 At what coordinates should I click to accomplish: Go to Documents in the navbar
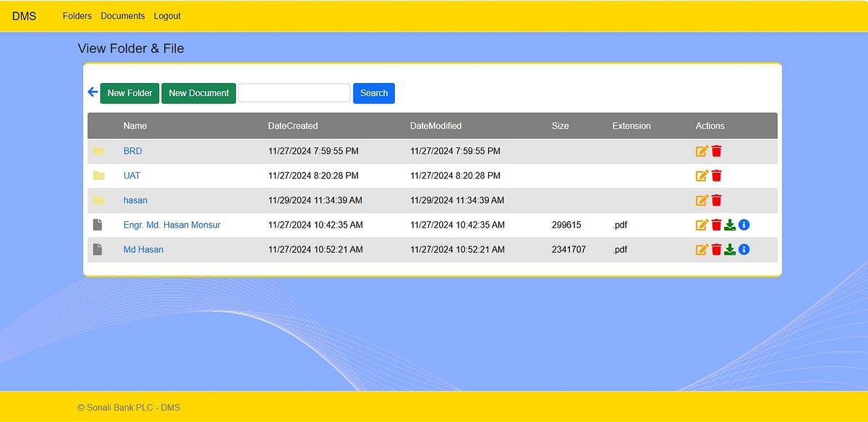pyautogui.click(x=123, y=16)
